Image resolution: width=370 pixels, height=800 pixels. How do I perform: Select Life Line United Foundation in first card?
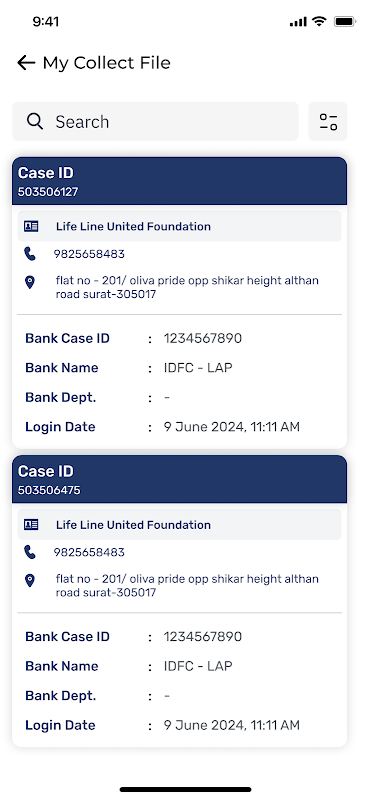(133, 227)
